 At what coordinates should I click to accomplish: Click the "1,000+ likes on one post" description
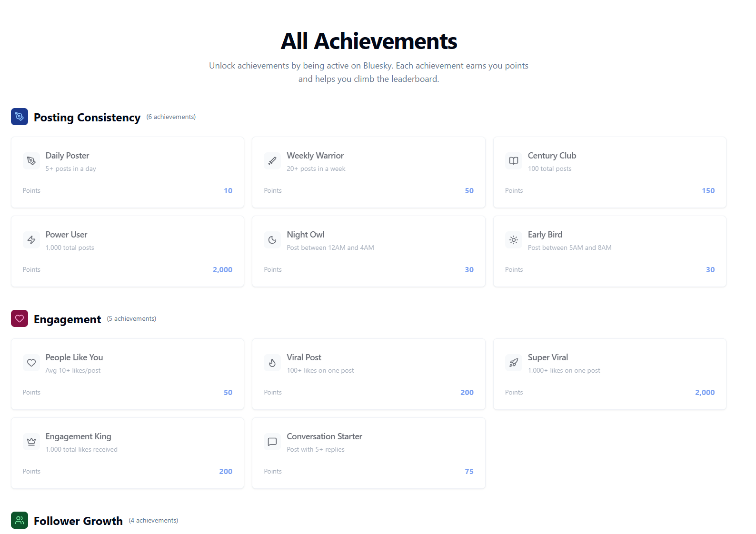[x=564, y=370]
